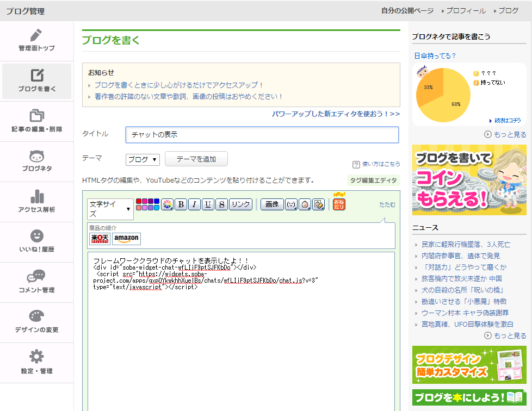Click the orange おねだり icon
The height and width of the screenshot is (411, 532).
(339, 204)
